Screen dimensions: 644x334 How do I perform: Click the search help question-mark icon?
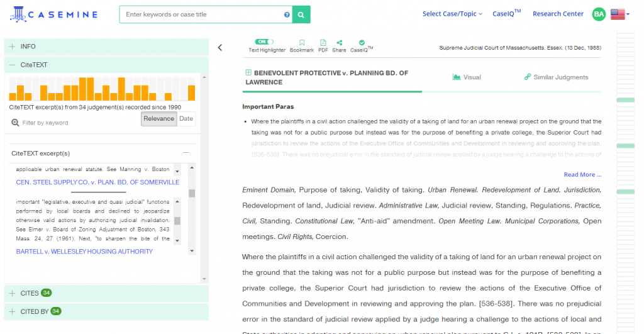click(287, 15)
